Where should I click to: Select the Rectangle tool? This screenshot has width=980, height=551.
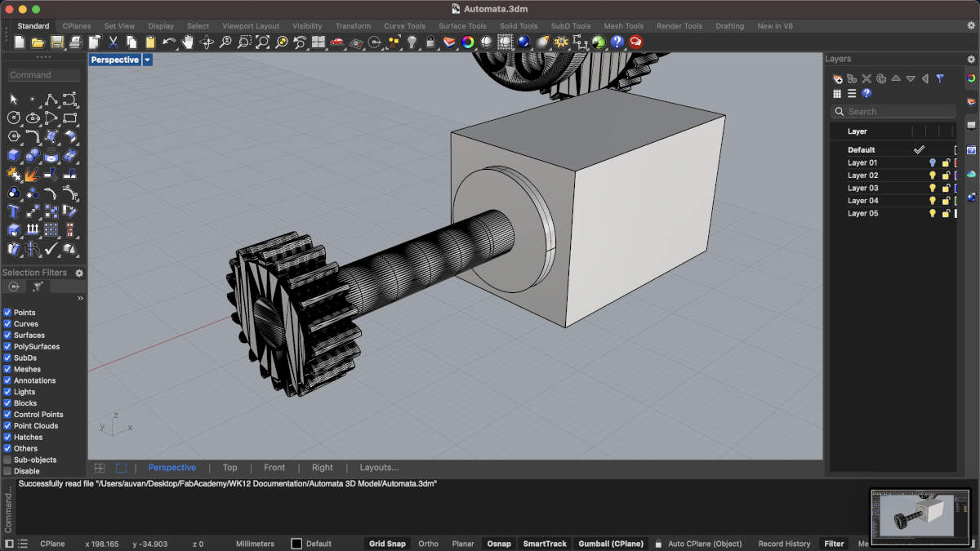(x=70, y=118)
